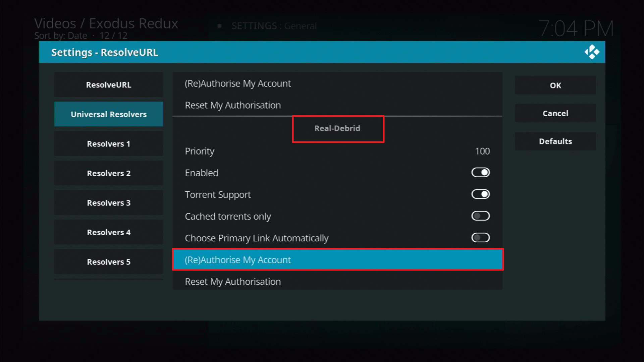Screen dimensions: 644x362
Task: Switch to Resolvers 4 category
Action: point(109,232)
